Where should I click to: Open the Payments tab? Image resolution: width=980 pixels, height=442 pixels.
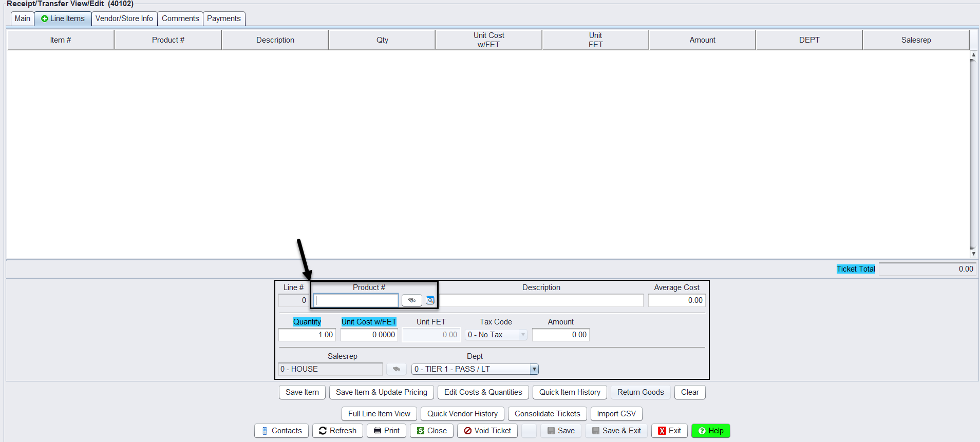pos(224,18)
